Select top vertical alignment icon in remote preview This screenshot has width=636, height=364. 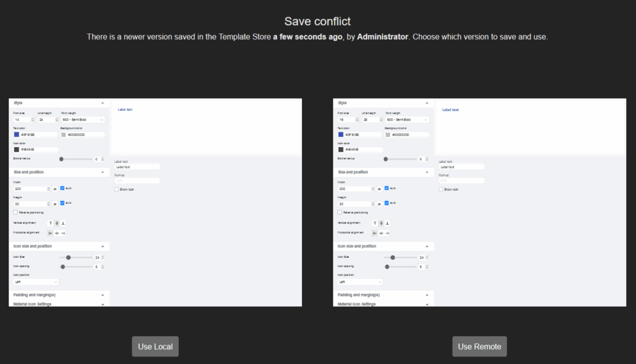pyautogui.click(x=375, y=223)
